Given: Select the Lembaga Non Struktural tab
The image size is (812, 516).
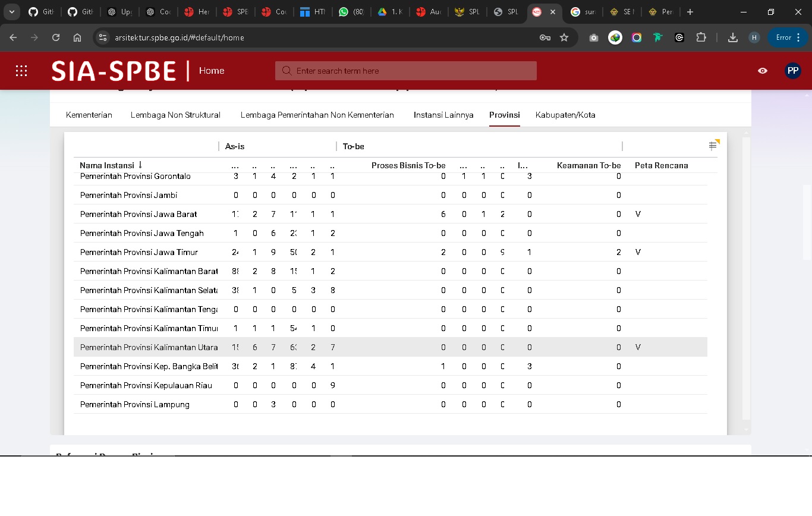Looking at the screenshot, I should point(175,115).
